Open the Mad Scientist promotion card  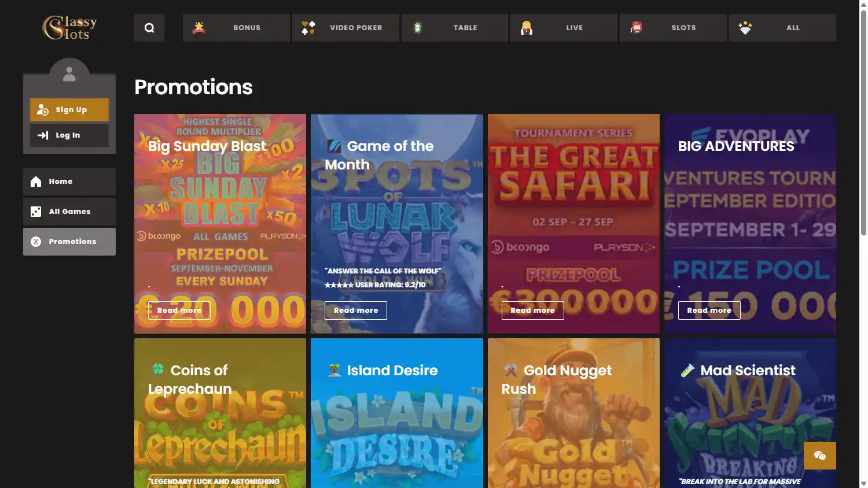point(750,413)
